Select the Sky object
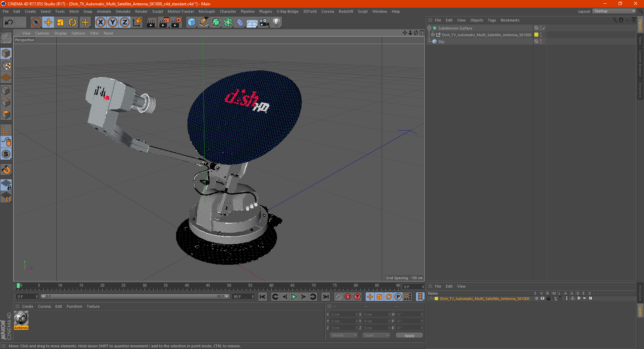This screenshot has width=644, height=349. [441, 42]
